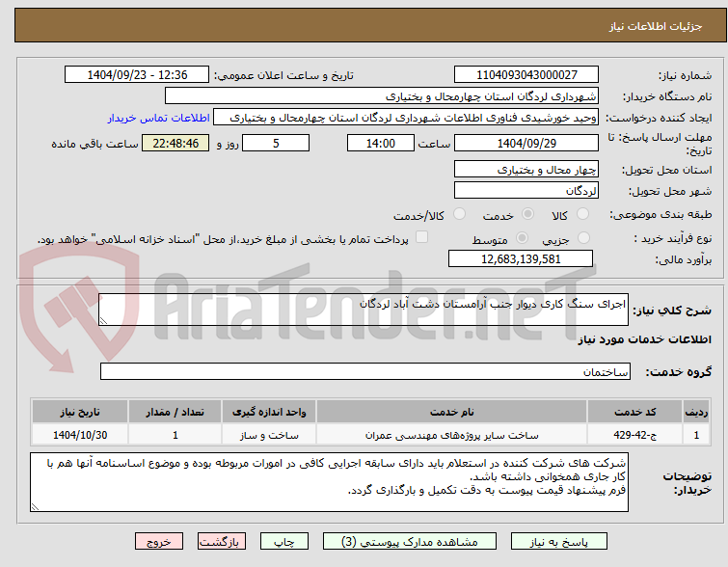This screenshot has width=728, height=567.
Task: Click the کد خدمت column header
Action: [x=634, y=412]
